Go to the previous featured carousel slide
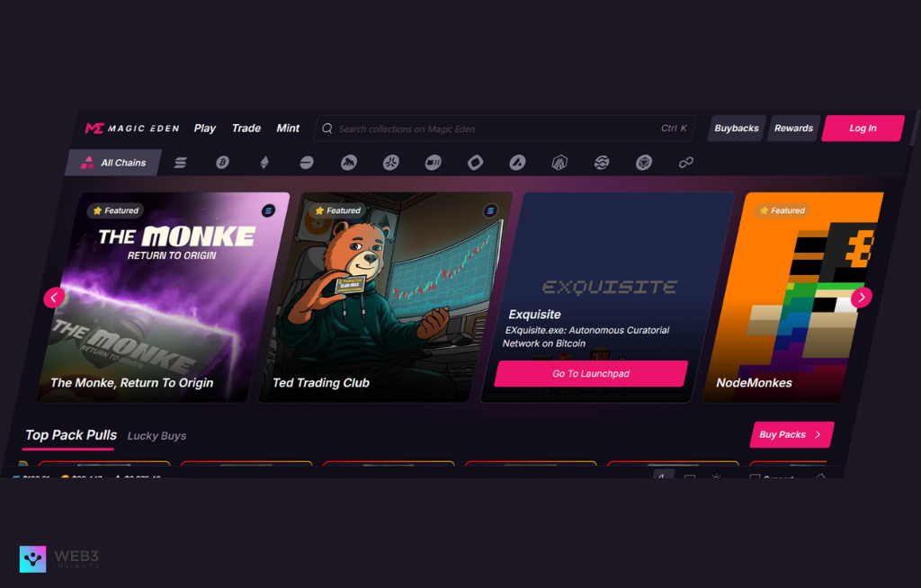Screen dimensions: 921x588 54,298
